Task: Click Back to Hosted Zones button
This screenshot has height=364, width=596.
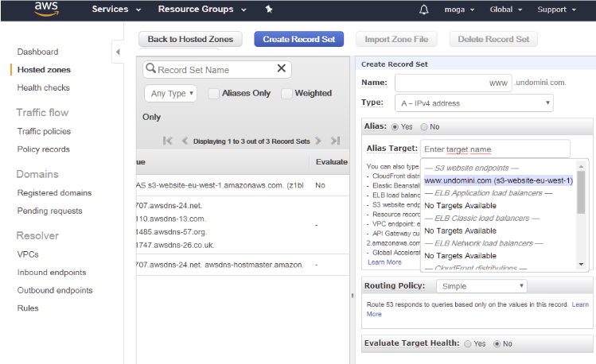Action: (x=190, y=39)
